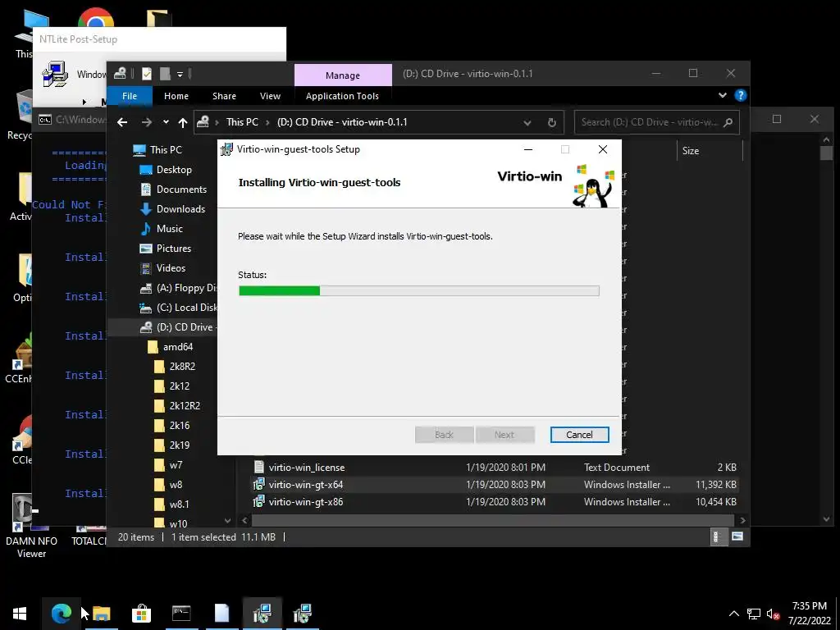The image size is (840, 630).
Task: Open Pictures in the navigation pane
Action: (x=174, y=249)
